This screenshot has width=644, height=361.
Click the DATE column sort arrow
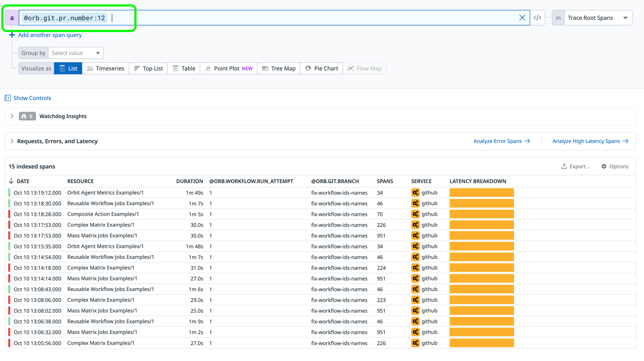pos(11,181)
